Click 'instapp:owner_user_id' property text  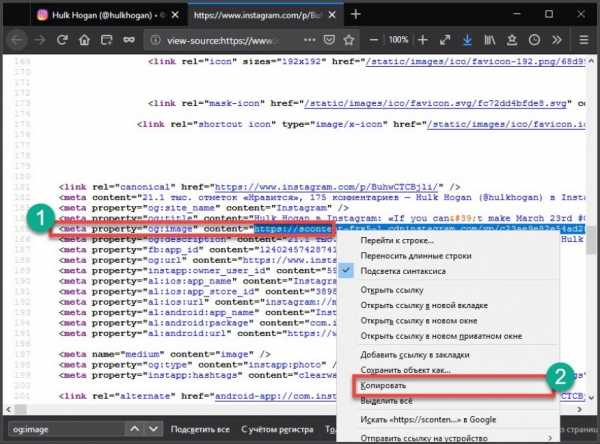click(207, 271)
